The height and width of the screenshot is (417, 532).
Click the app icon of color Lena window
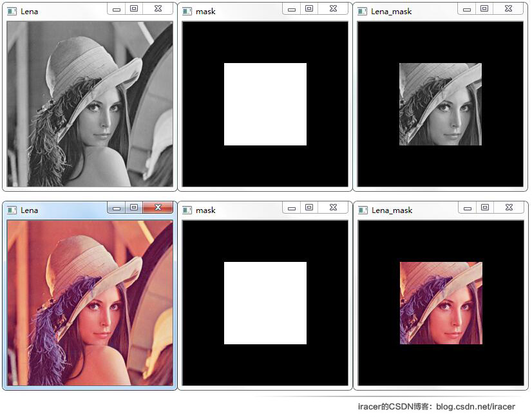pyautogui.click(x=12, y=210)
